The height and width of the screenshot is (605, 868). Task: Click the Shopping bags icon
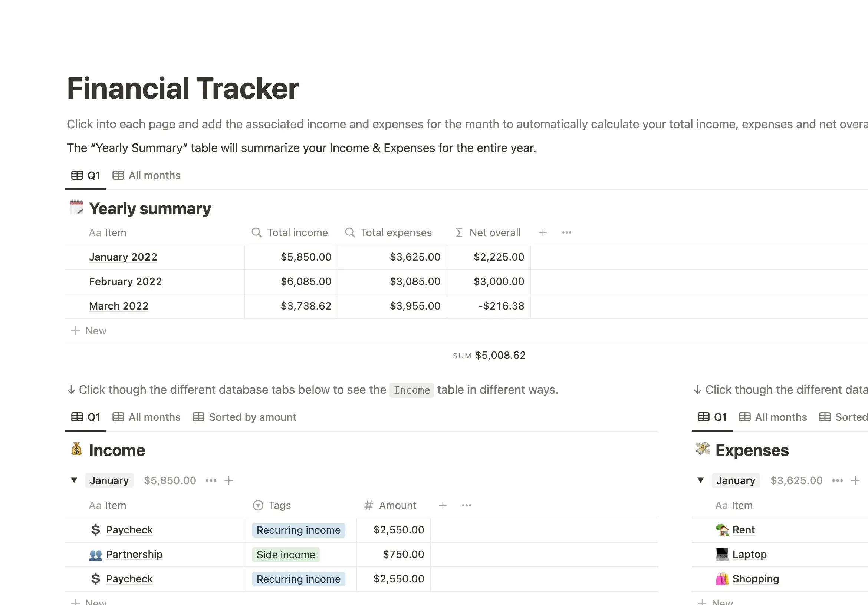pyautogui.click(x=722, y=579)
